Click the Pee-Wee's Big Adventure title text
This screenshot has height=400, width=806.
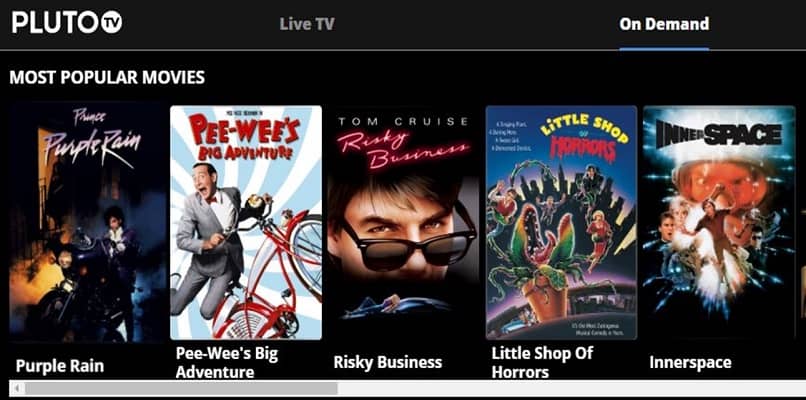pyautogui.click(x=227, y=362)
